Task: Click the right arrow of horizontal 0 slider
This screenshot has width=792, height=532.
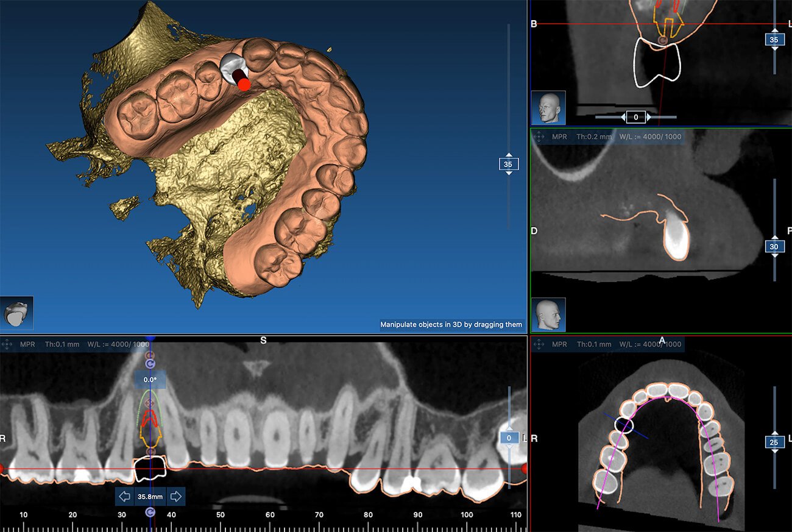Action: pos(649,116)
